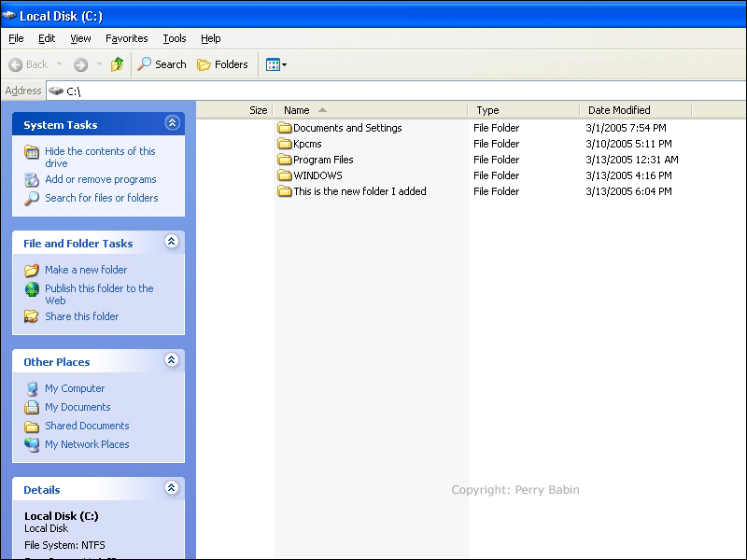Open the 'Shared Documents' link
Viewport: 747px width, 560px height.
[87, 426]
